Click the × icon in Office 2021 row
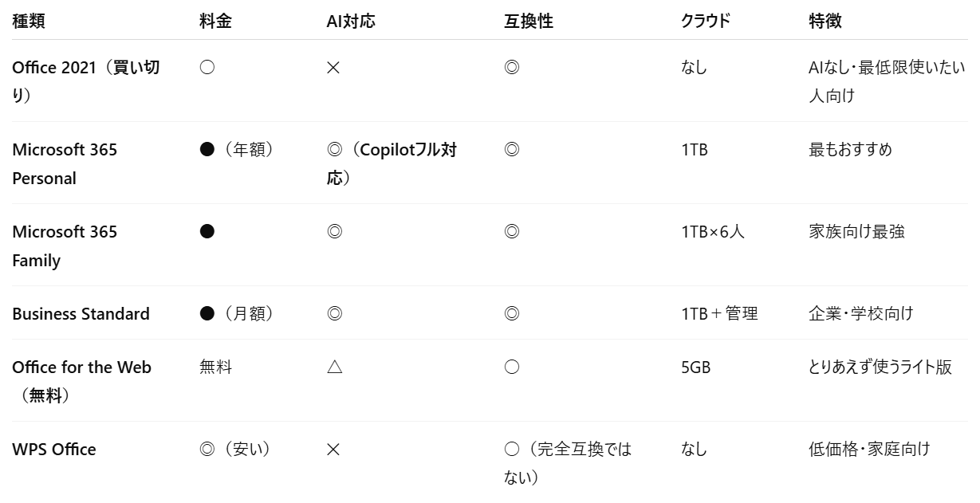Viewport: 980px width, 503px height. 333,68
